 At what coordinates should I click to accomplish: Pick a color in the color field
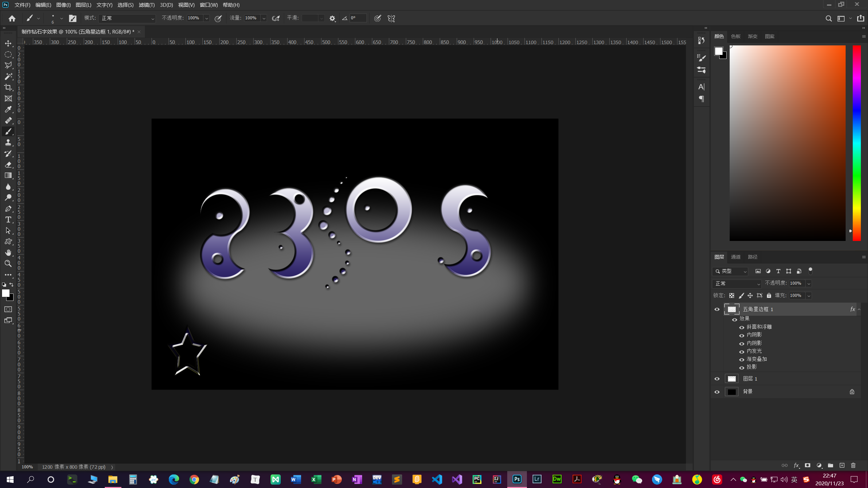[787, 143]
